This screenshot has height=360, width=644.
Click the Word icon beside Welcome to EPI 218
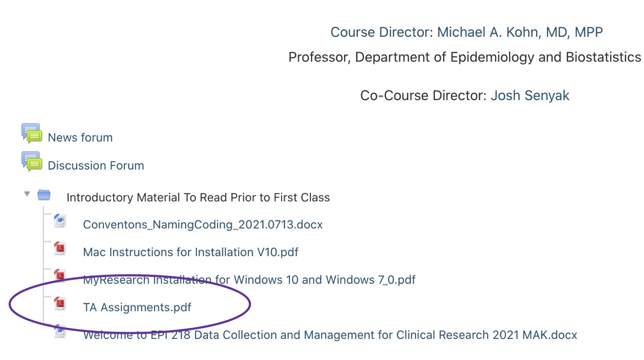tap(60, 331)
